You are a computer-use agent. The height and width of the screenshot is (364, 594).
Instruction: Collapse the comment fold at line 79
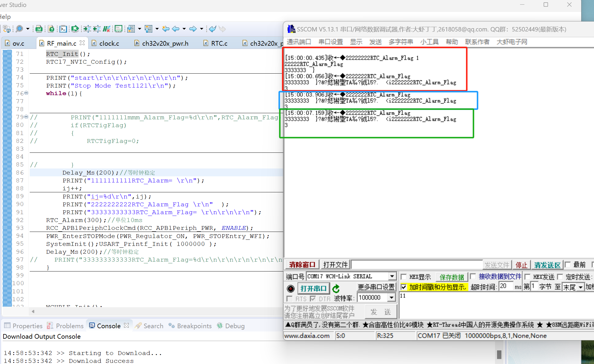pyautogui.click(x=26, y=117)
